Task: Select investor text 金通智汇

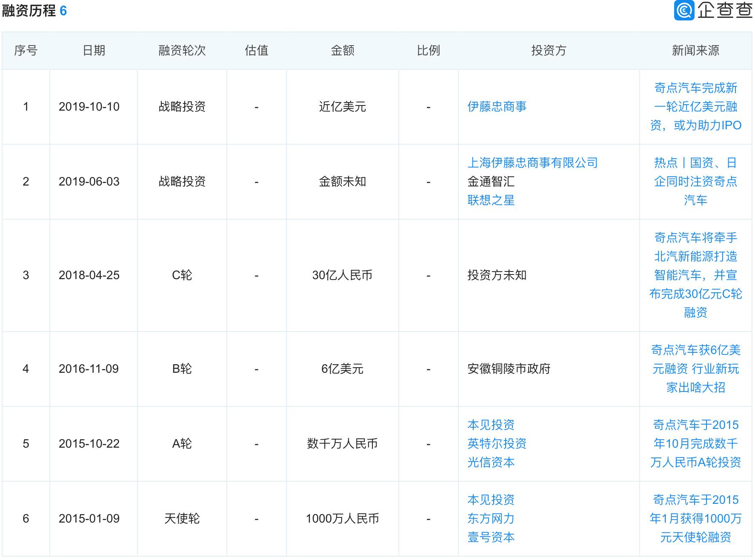Action: [491, 181]
